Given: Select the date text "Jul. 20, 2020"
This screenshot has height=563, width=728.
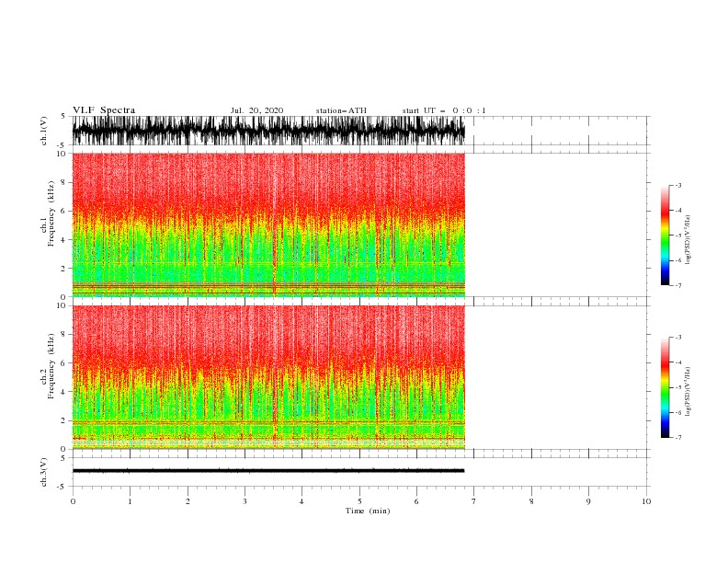Looking at the screenshot, I should [x=256, y=110].
